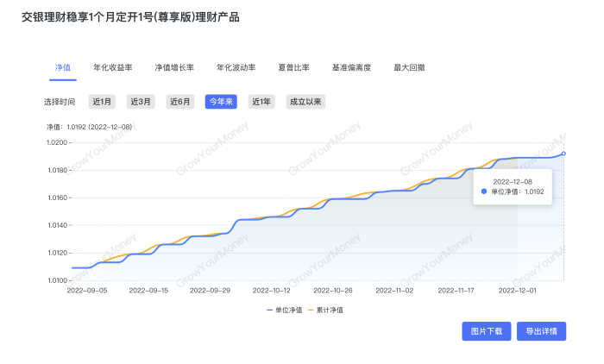Choose the 近1月 time range
This screenshot has width=604, height=364.
(102, 102)
